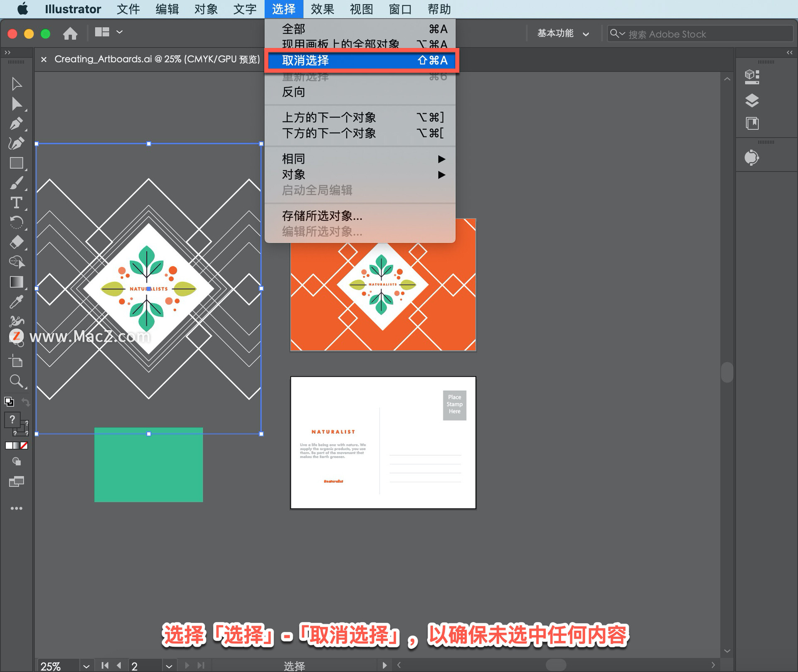This screenshot has height=672, width=798.
Task: Open Edit Toolbar three dots
Action: point(16,508)
